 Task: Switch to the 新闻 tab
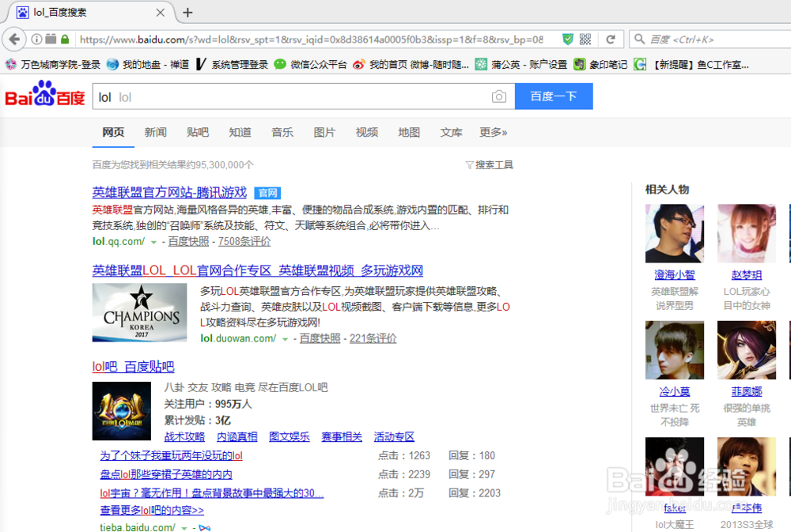point(155,132)
